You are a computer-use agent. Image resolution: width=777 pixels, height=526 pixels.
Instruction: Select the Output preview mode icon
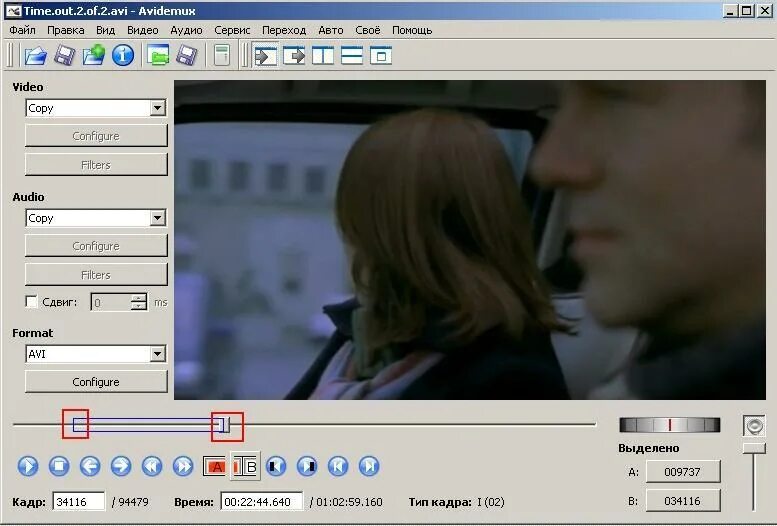[294, 56]
